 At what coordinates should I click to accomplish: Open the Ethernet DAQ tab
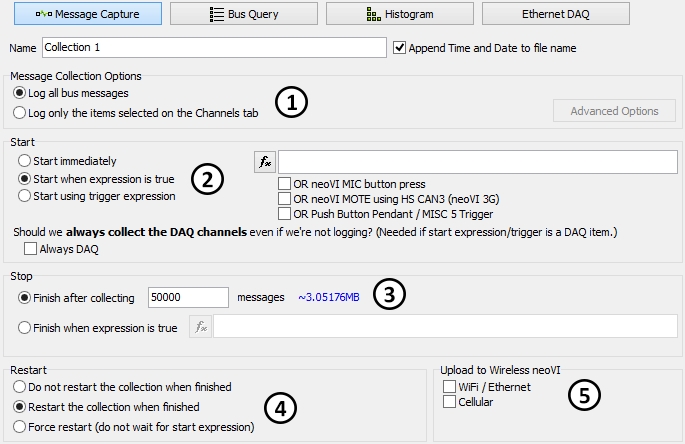(x=555, y=14)
